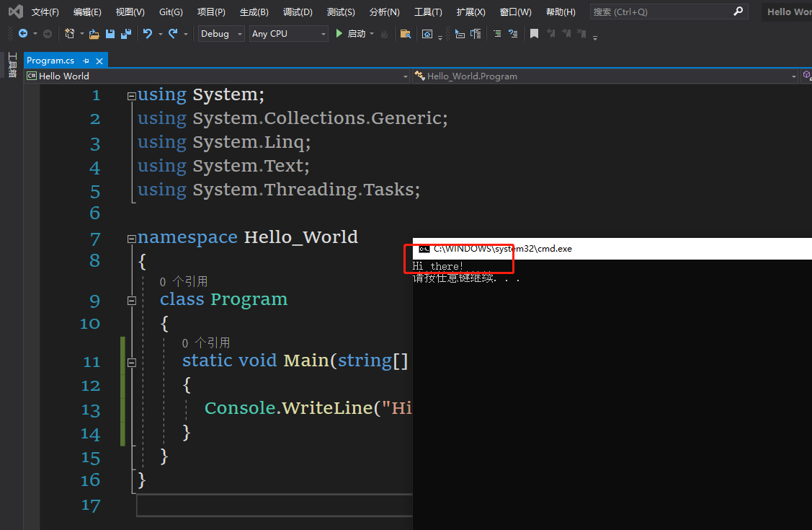Open the 编辑(E) menu

(87, 12)
